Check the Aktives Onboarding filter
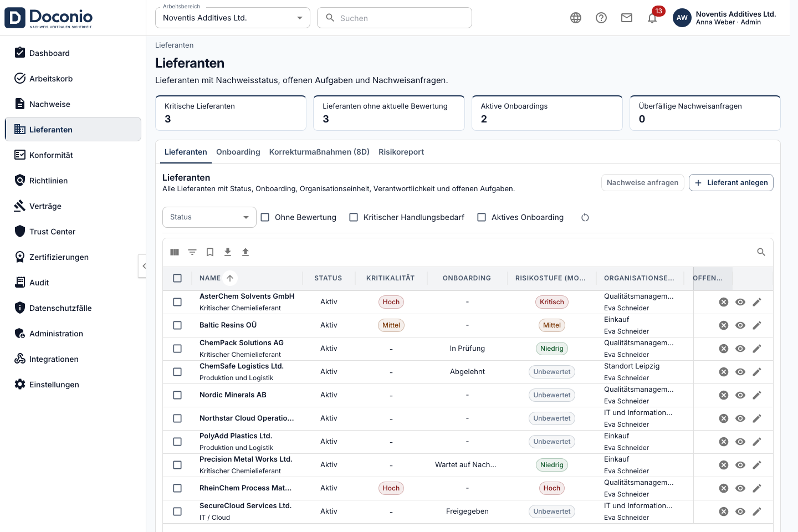The height and width of the screenshot is (532, 798). point(482,217)
